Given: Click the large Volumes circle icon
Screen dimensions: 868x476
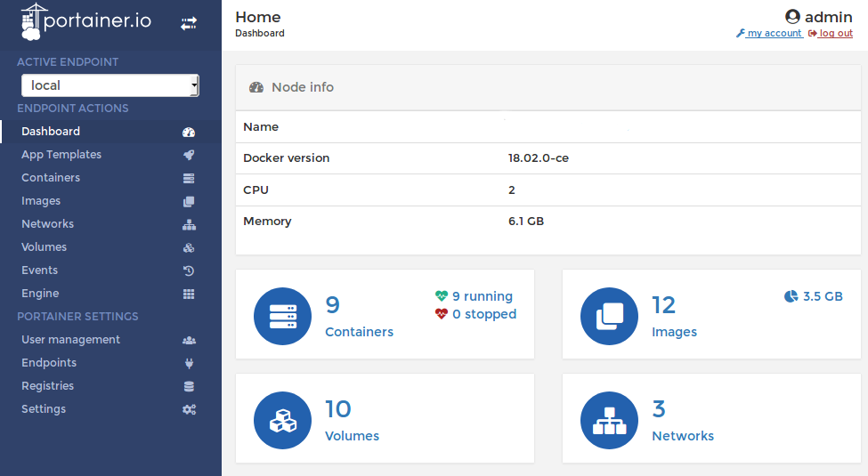Looking at the screenshot, I should click(282, 420).
